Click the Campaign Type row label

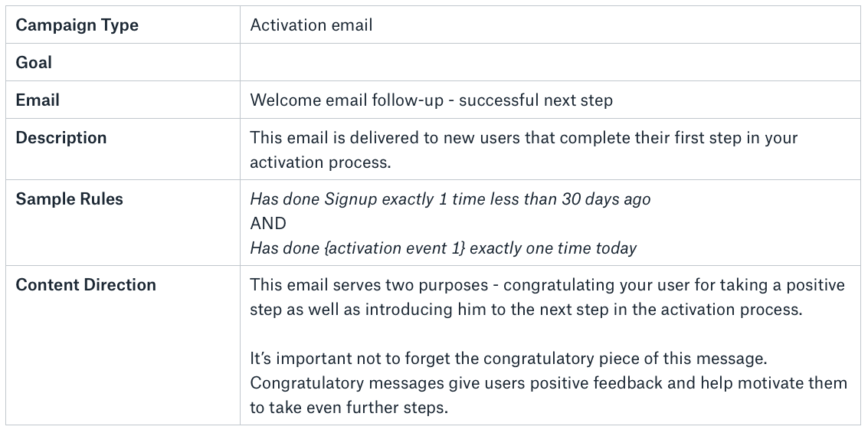point(77,25)
